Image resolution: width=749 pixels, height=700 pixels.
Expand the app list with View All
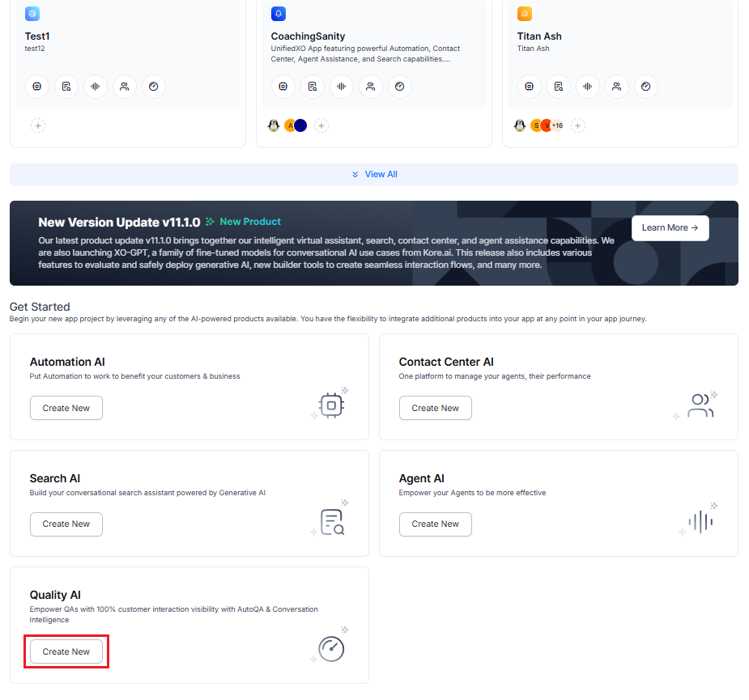(x=374, y=174)
